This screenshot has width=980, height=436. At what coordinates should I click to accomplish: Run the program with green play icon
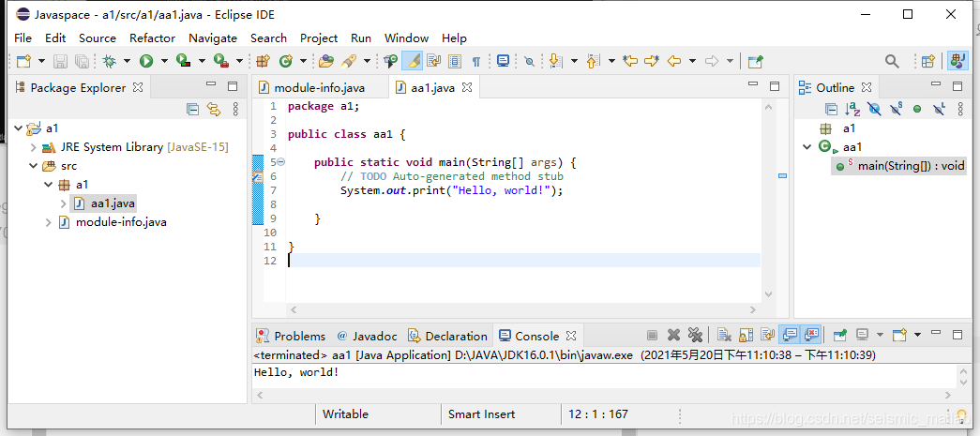[146, 61]
